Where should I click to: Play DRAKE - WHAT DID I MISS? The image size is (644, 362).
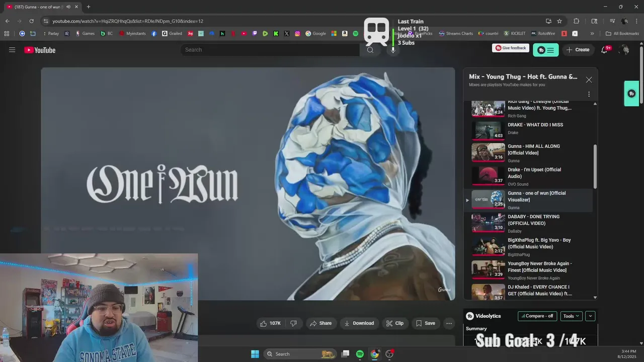(x=528, y=130)
